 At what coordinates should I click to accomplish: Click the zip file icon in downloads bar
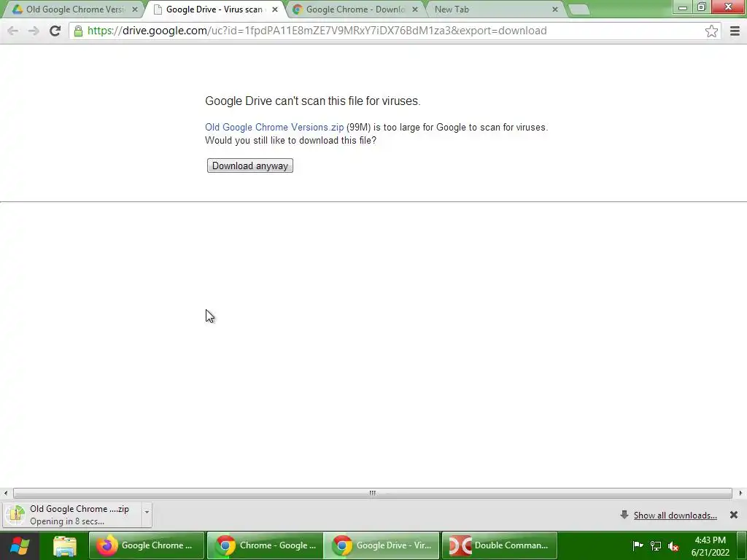[x=15, y=515]
